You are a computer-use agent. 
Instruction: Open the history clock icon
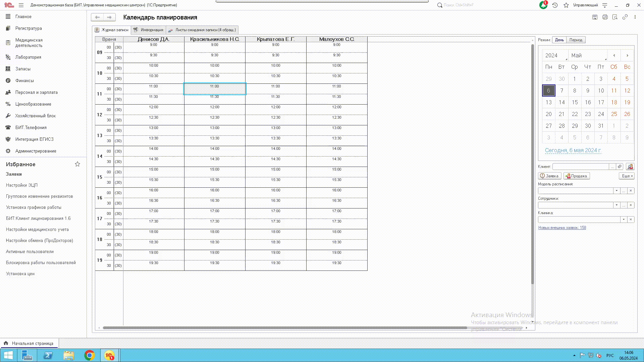(x=555, y=5)
